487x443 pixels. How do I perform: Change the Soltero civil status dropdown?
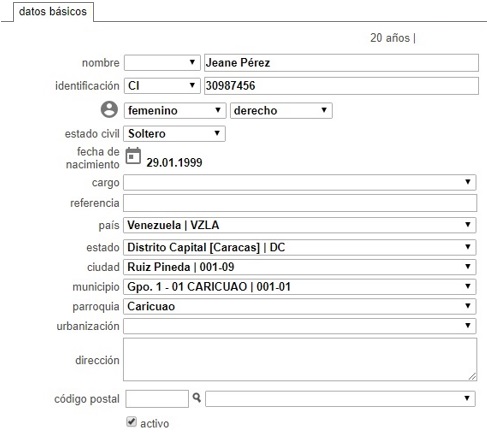[174, 133]
